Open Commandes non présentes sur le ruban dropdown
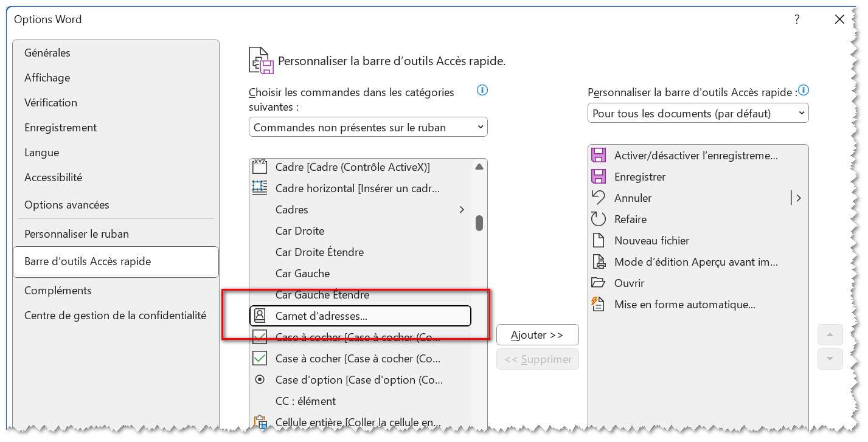The height and width of the screenshot is (442, 868). (x=368, y=128)
